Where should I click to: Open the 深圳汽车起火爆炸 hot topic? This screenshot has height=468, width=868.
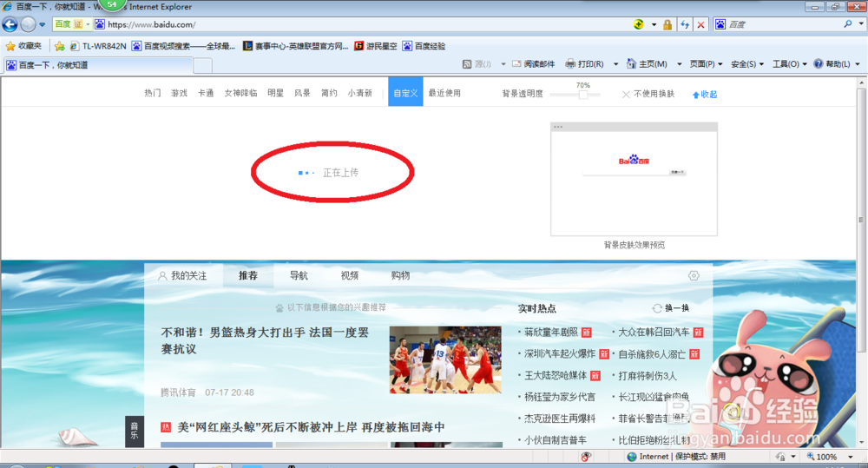(x=560, y=353)
